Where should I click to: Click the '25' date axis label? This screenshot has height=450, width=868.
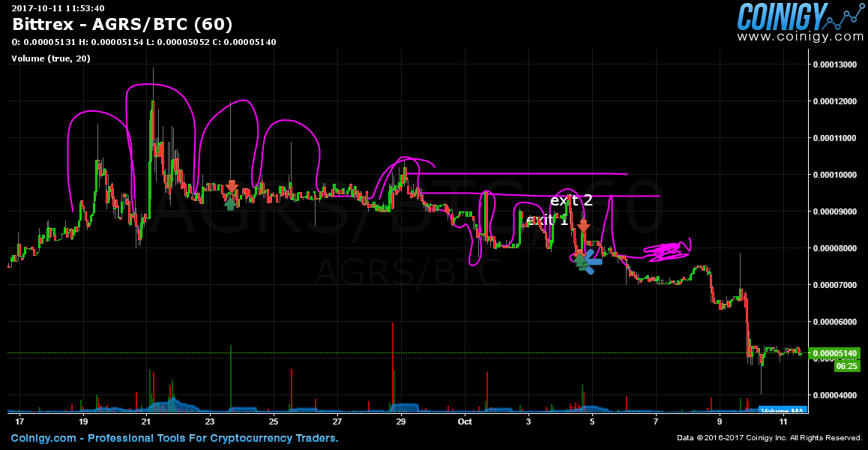click(274, 421)
